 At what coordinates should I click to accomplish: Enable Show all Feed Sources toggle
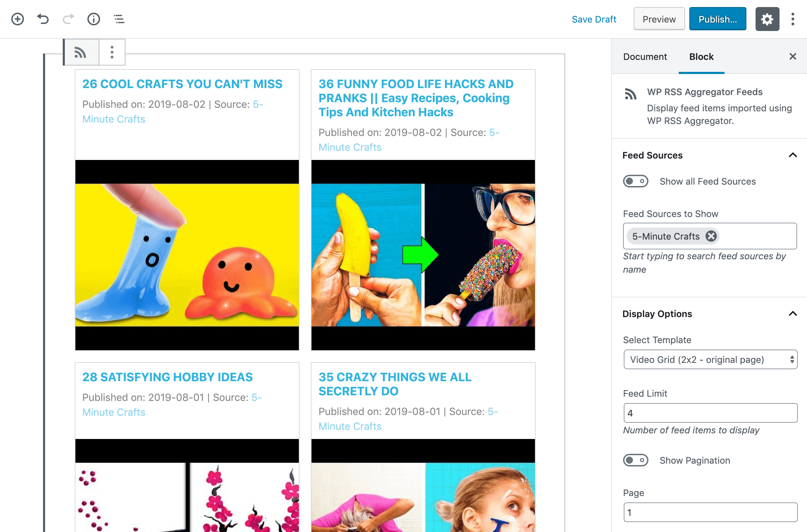(636, 181)
